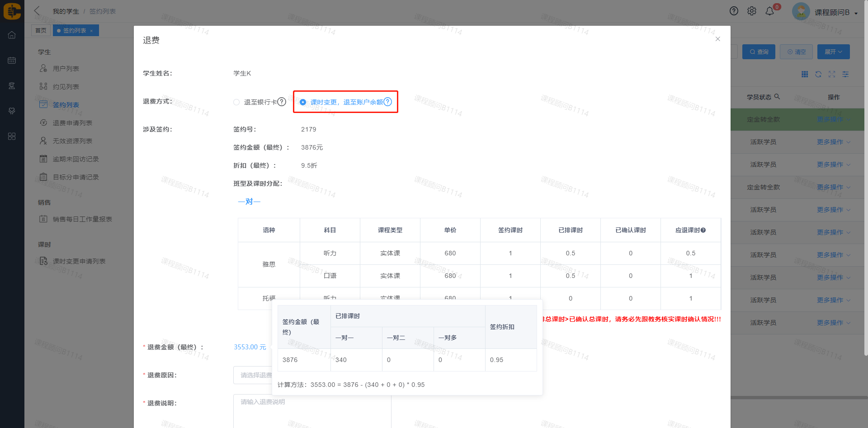Open the notification bell icon

(770, 11)
